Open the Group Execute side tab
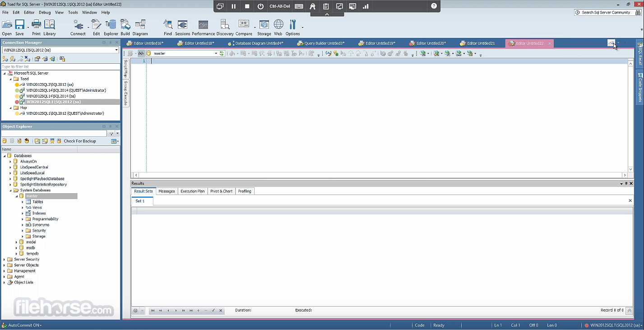 coord(126,93)
